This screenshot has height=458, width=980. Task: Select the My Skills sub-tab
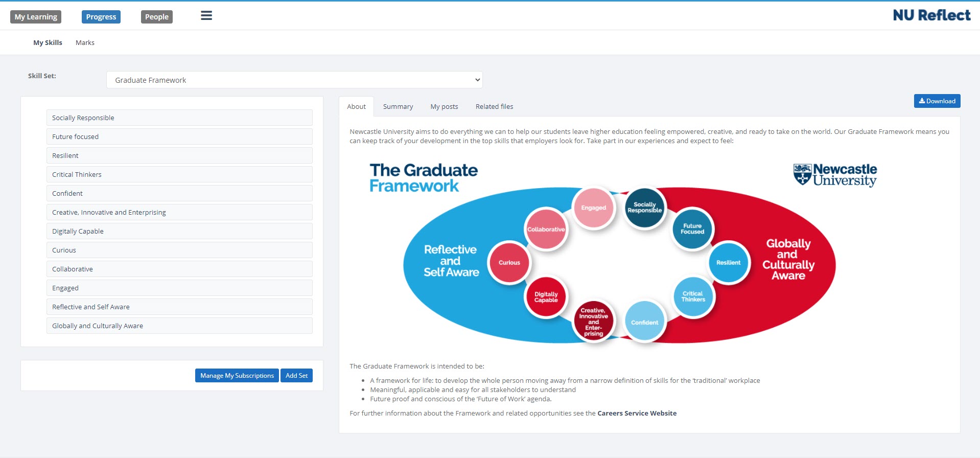pyautogui.click(x=48, y=42)
